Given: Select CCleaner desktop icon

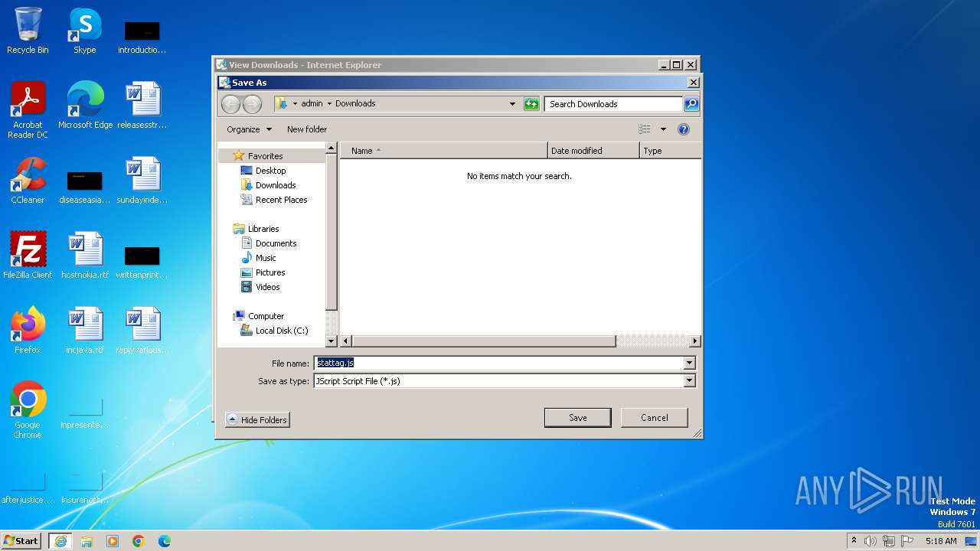Looking at the screenshot, I should pyautogui.click(x=28, y=181).
